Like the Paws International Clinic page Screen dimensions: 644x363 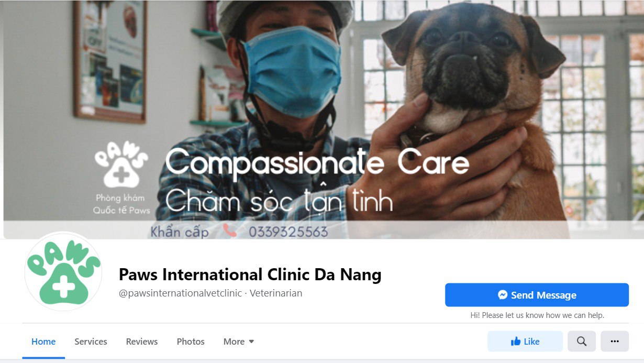[525, 342]
